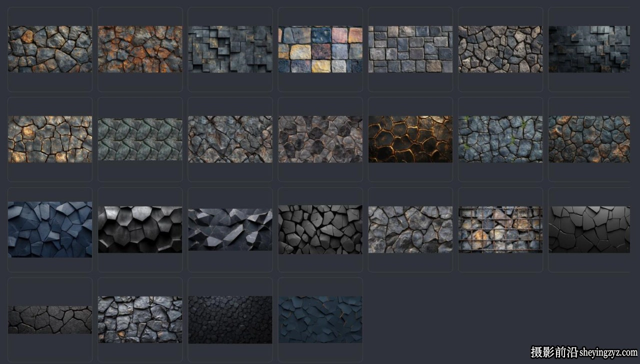Viewport: 640px width, 364px height.
Task: Select the tiny black pebbles texture thumbnail
Action: [x=230, y=320]
